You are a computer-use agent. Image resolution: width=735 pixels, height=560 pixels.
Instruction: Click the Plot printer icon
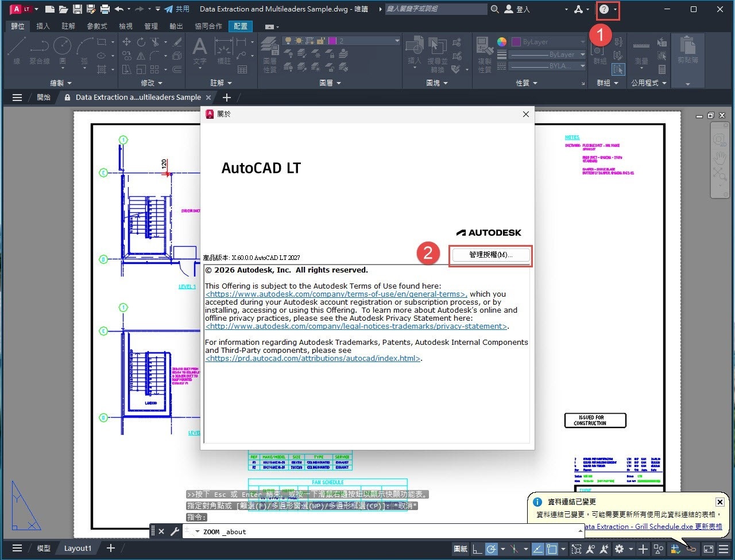point(105,9)
